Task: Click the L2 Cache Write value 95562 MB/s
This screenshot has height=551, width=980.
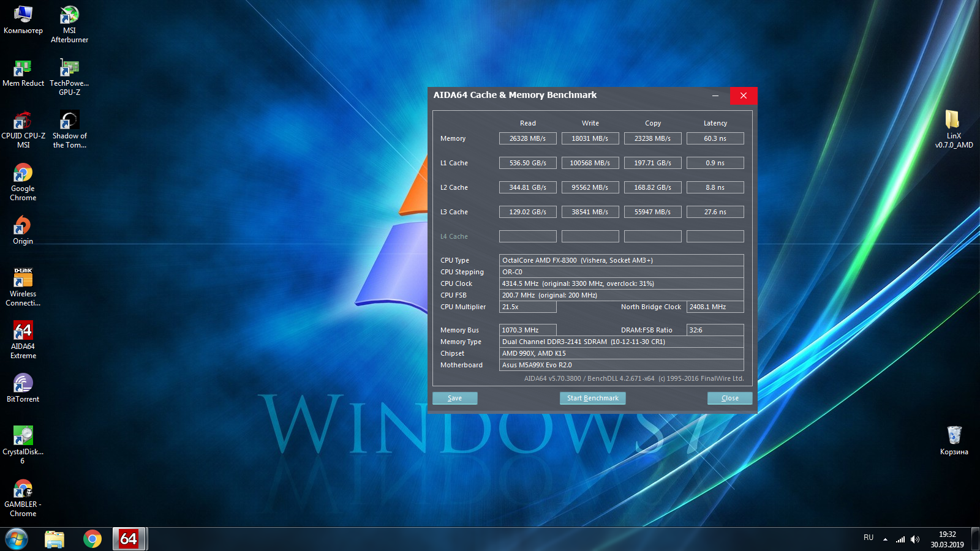Action: (x=590, y=187)
